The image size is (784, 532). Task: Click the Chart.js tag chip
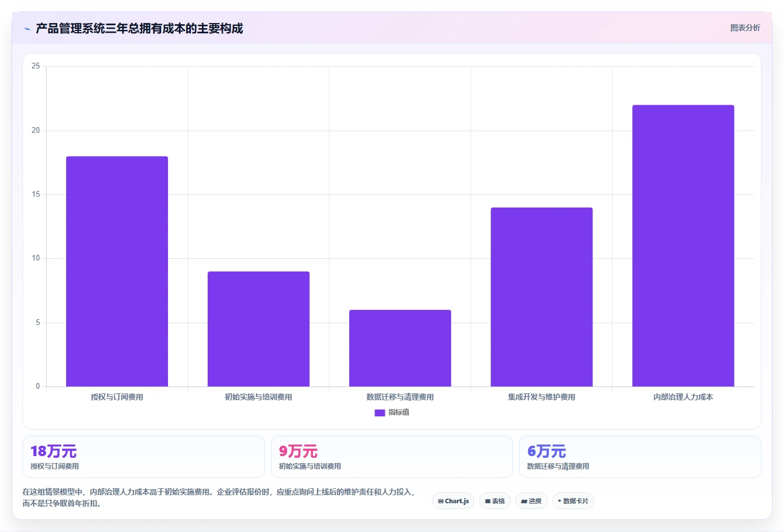pos(453,501)
